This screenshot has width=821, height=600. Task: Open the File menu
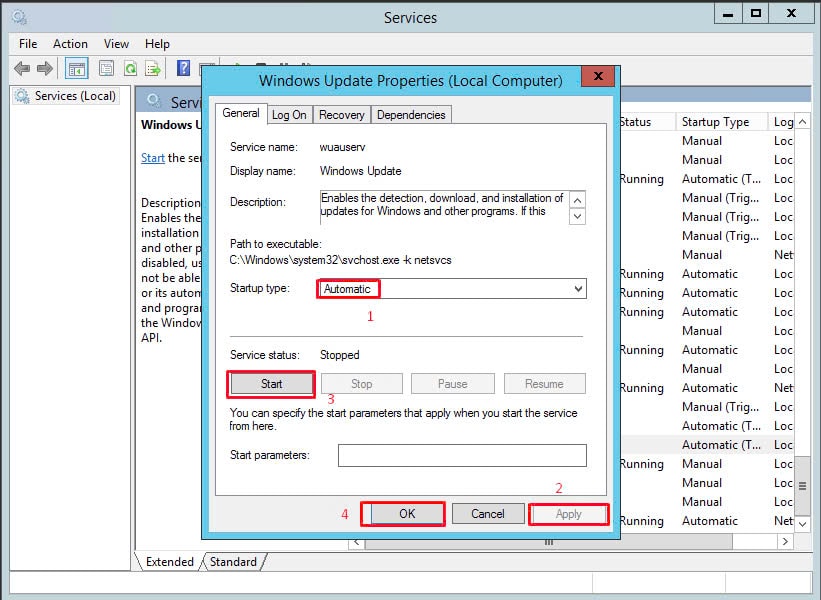tap(28, 44)
